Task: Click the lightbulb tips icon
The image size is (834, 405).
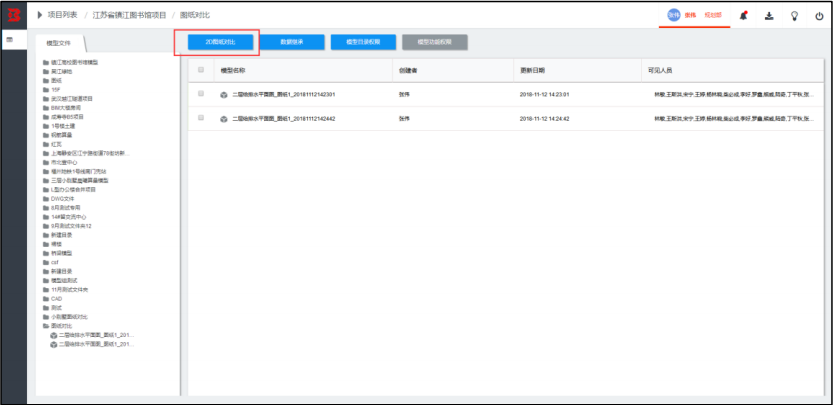Action: [794, 16]
